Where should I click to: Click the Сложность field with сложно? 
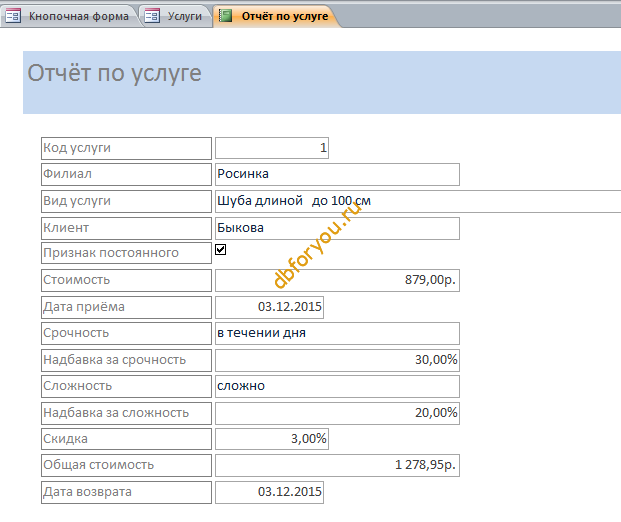pos(337,386)
